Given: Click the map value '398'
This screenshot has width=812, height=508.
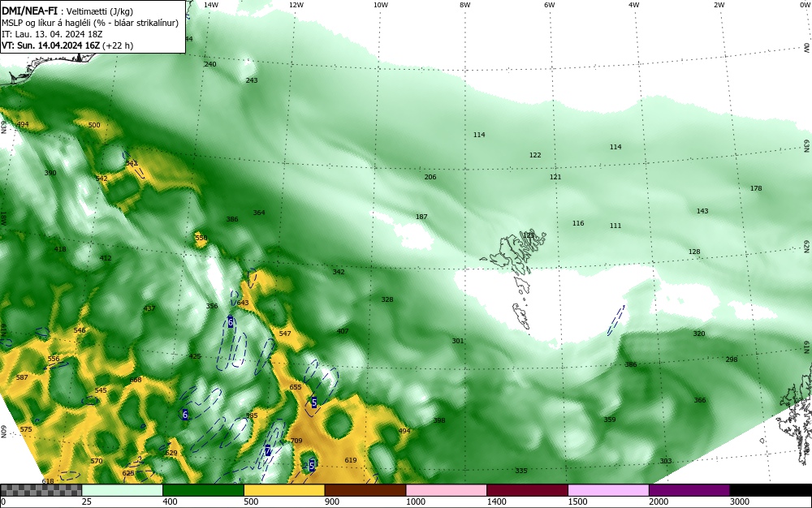Looking at the screenshot, I should (439, 420).
